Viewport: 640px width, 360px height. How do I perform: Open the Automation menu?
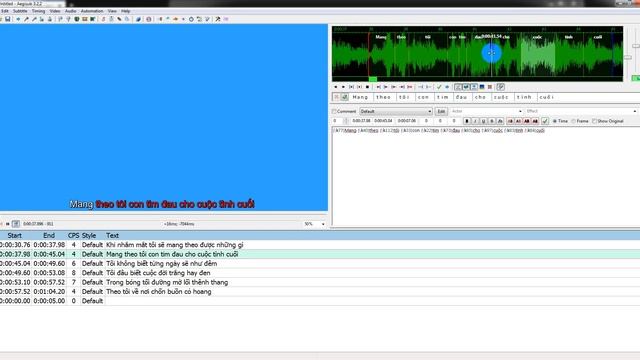click(92, 11)
